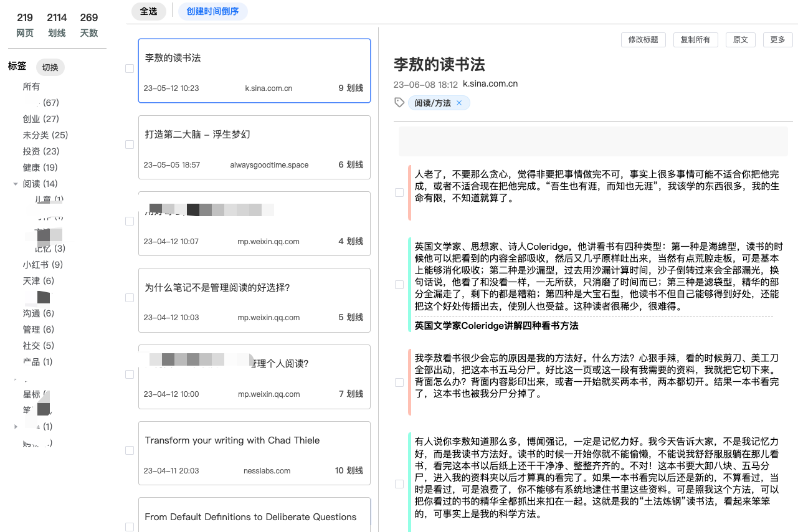Click red color bar of first highlight
Image resolution: width=798 pixels, height=532 pixels.
pos(409,192)
